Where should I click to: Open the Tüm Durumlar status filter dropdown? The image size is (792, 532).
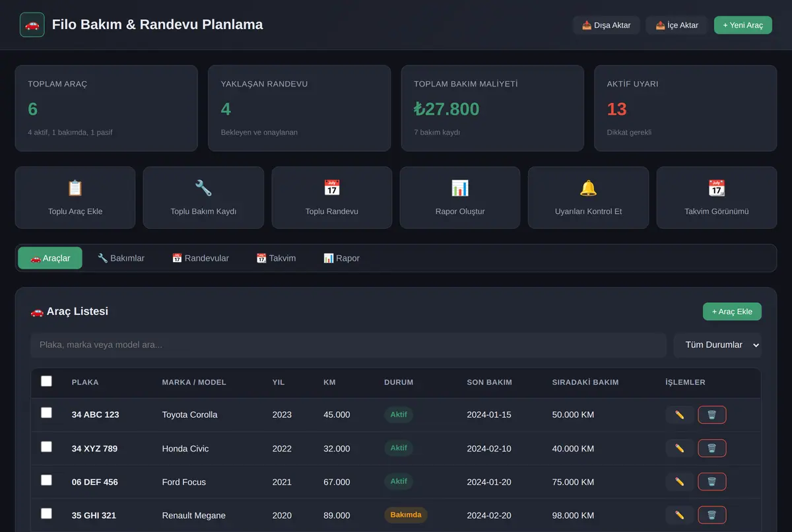[x=717, y=345]
